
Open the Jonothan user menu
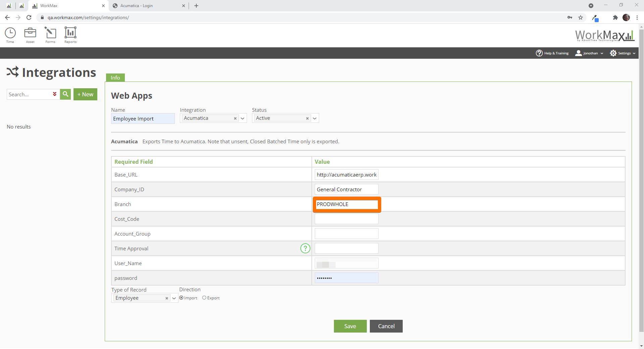(589, 53)
